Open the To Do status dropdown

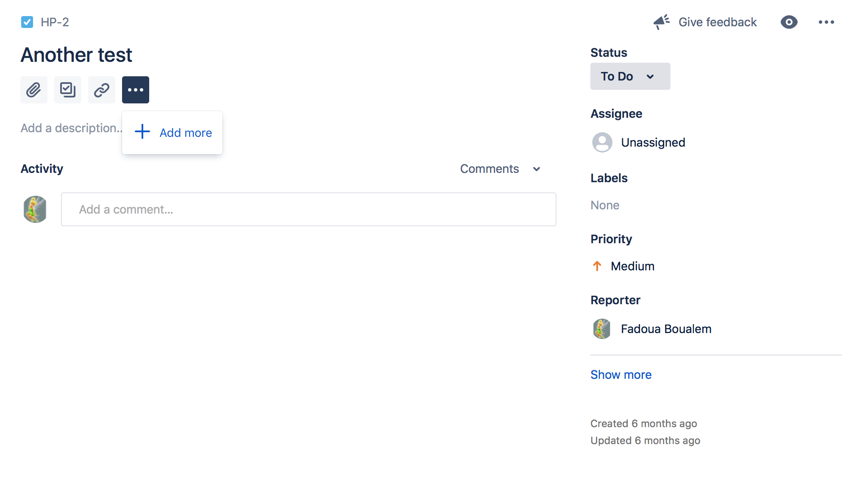630,76
